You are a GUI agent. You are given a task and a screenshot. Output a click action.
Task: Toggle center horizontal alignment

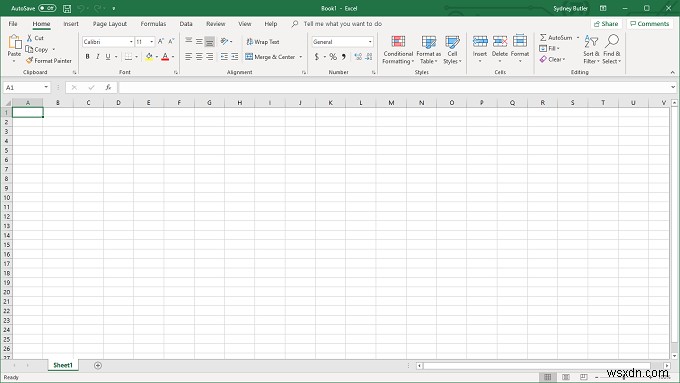[199, 57]
